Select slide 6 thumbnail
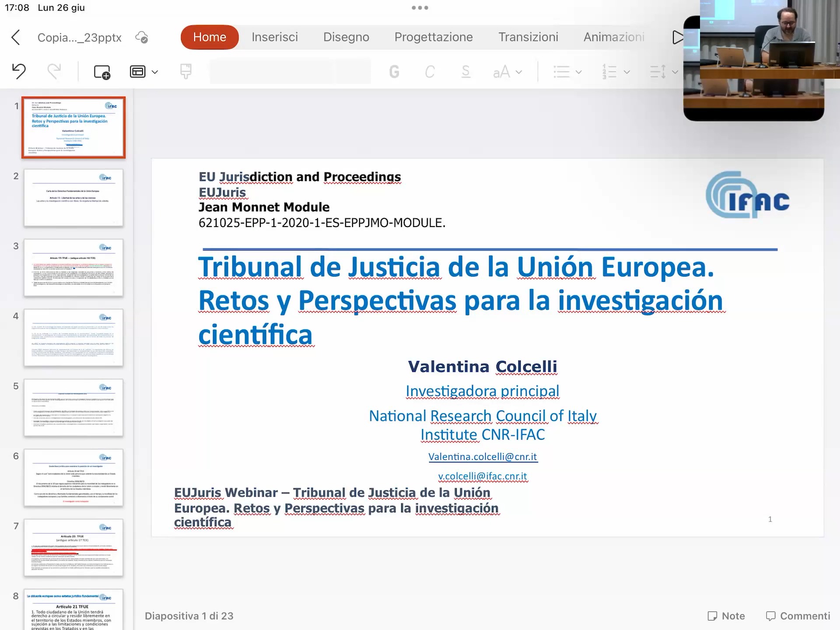840x630 pixels. 73,478
